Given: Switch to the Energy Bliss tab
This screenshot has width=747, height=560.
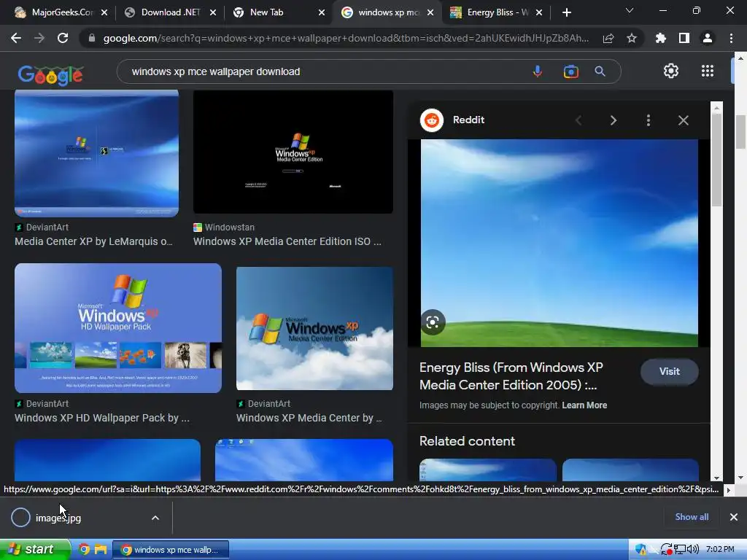Looking at the screenshot, I should click(x=491, y=12).
